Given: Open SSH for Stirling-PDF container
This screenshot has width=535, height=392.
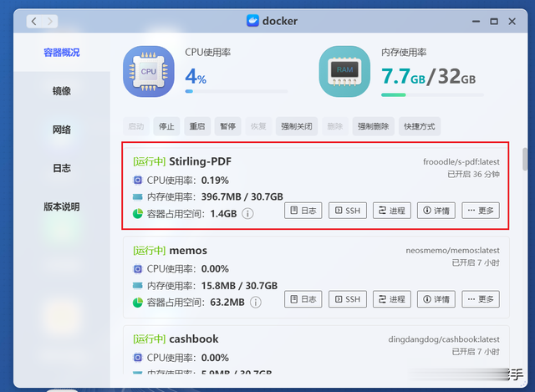Looking at the screenshot, I should click(x=348, y=211).
